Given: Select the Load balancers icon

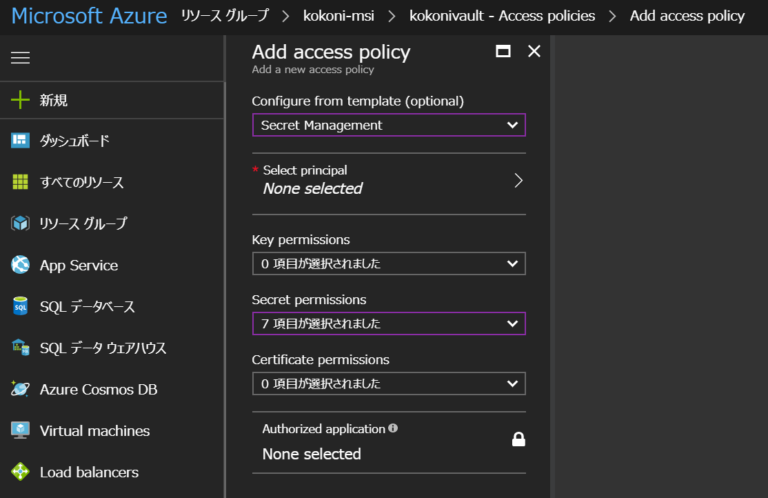Looking at the screenshot, I should click(20, 472).
